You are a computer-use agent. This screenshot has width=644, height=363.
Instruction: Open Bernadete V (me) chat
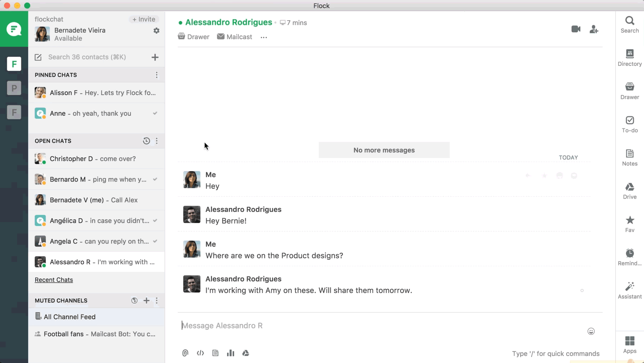(96, 200)
